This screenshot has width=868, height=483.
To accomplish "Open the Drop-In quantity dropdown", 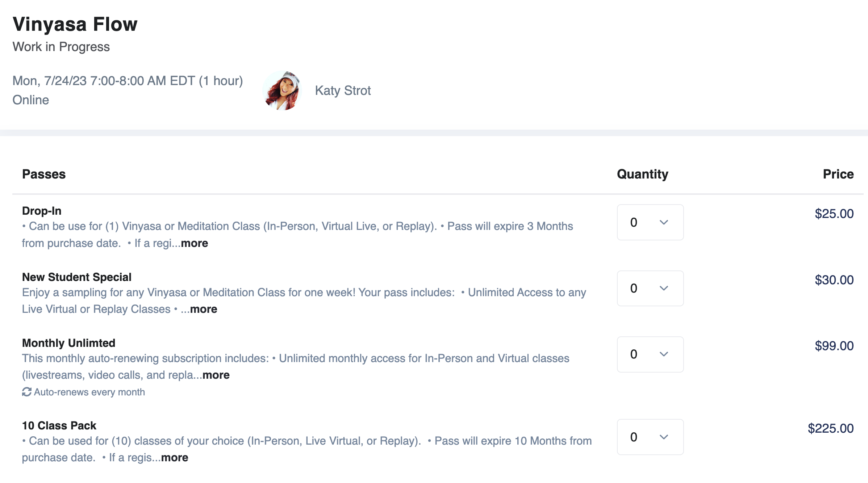I will 650,222.
